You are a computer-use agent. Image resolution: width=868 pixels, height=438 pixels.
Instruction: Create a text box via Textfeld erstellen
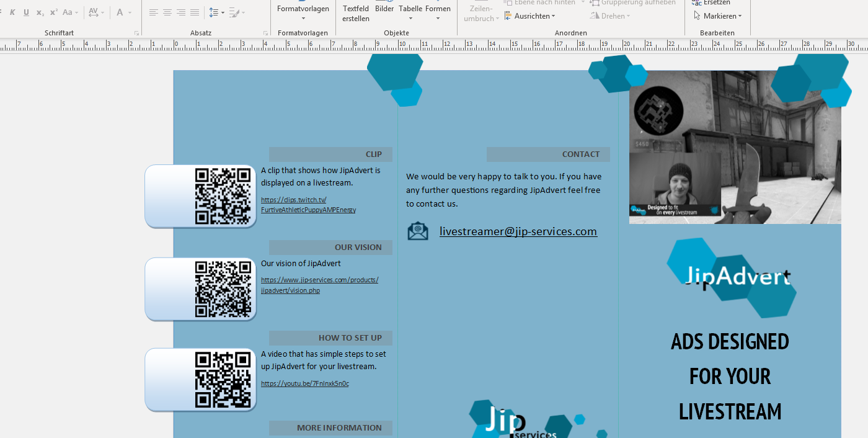[355, 12]
